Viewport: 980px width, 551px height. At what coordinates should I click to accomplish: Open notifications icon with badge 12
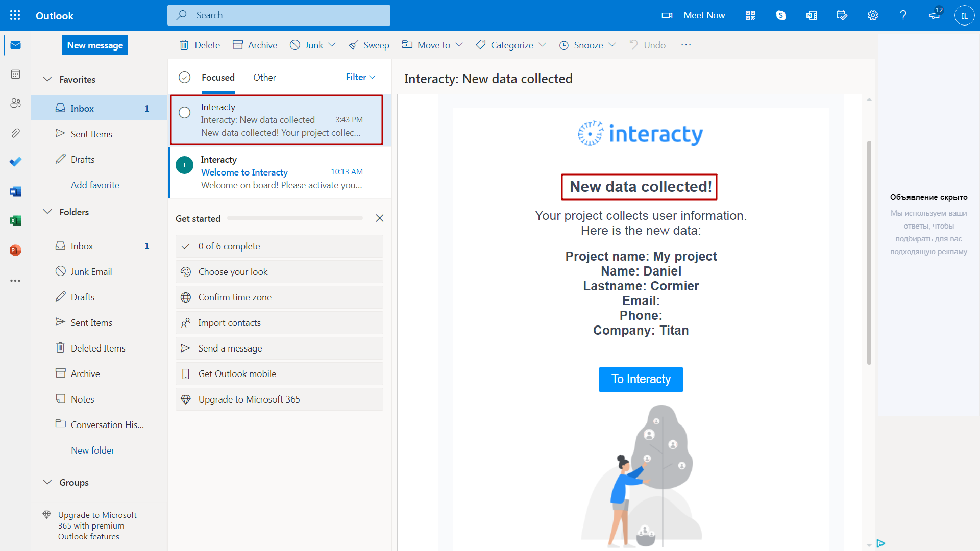935,14
